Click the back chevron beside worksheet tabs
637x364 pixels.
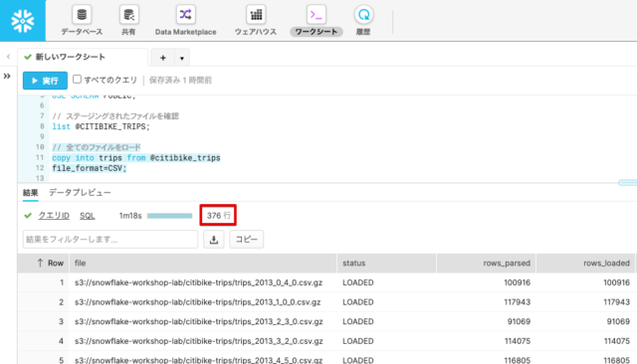coord(8,57)
